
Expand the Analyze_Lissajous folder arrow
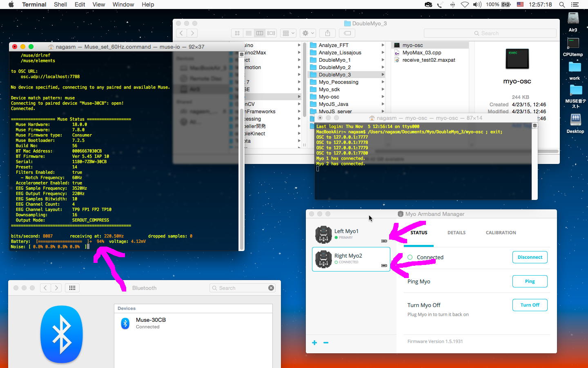click(x=383, y=53)
